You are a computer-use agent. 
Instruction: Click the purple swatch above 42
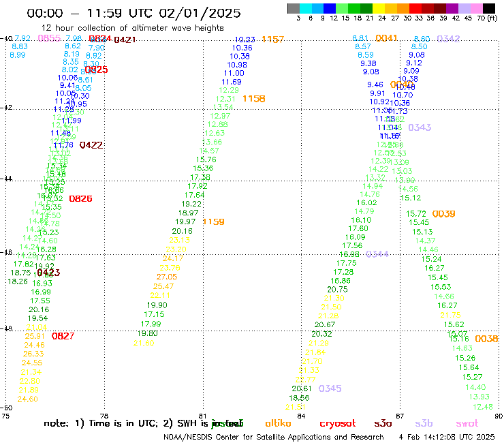(x=452, y=8)
